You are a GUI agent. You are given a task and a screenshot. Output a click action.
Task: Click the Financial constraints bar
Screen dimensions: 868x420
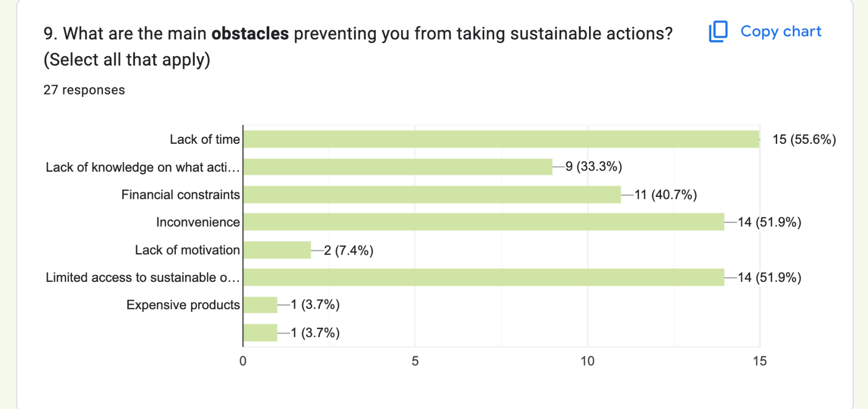click(432, 195)
